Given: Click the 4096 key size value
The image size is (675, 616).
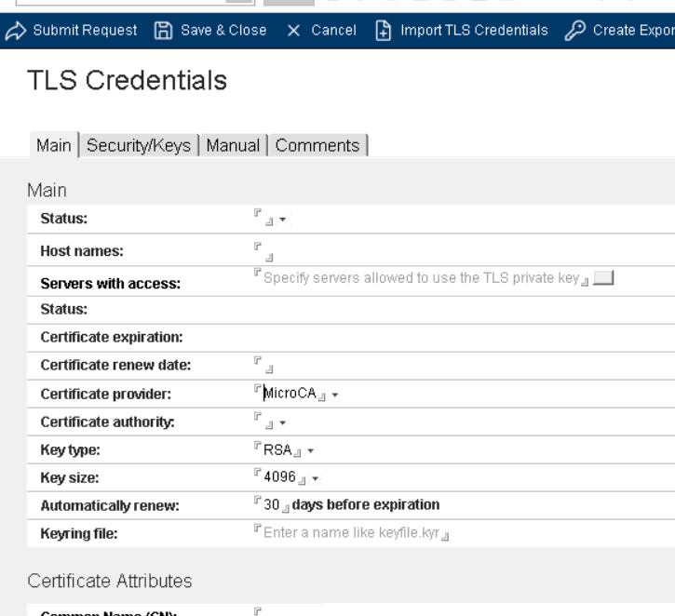Looking at the screenshot, I should click(x=280, y=477).
